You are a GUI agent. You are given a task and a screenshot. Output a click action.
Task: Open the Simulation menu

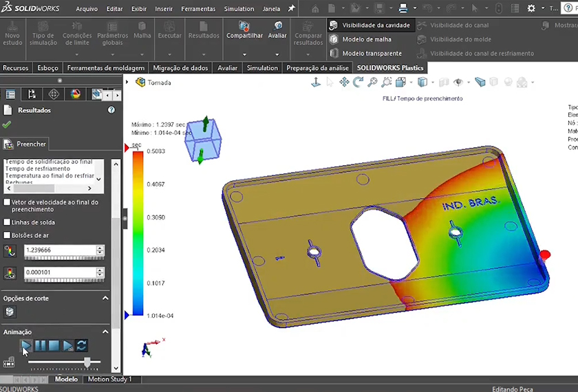point(239,9)
